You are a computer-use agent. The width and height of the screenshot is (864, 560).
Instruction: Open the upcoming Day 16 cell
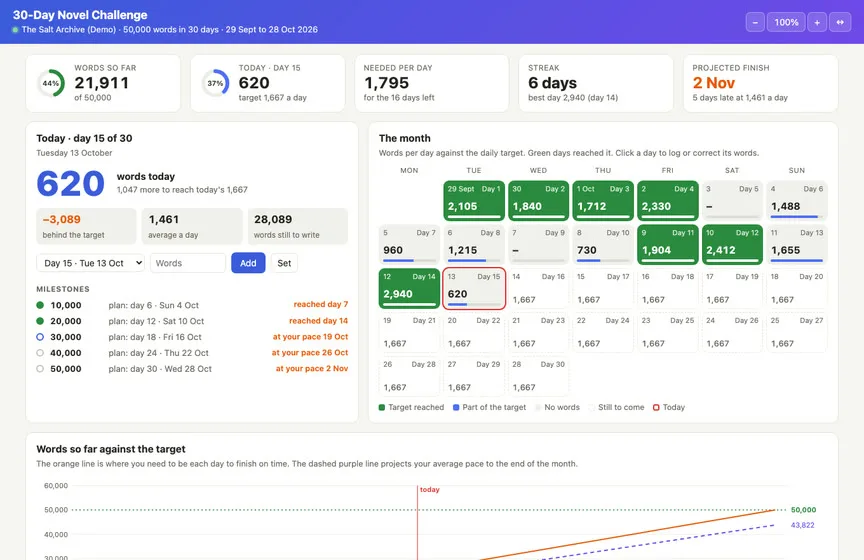point(538,288)
